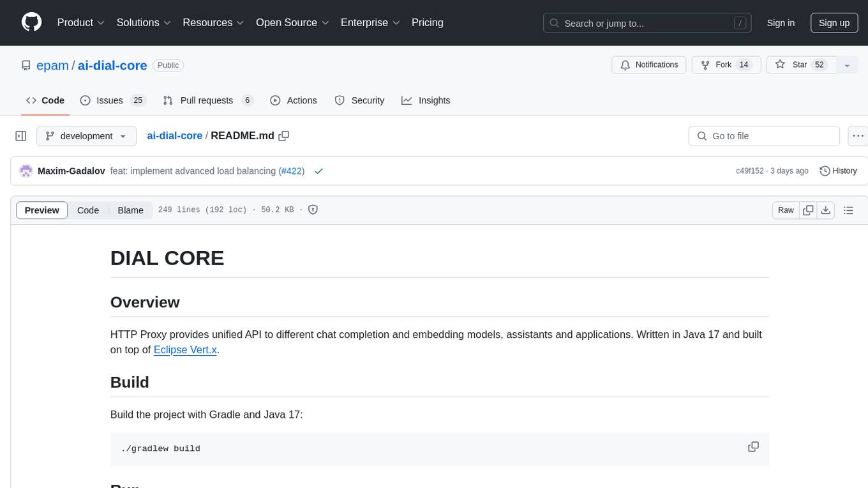868x488 pixels.
Task: Click the Overview heading
Action: point(145,302)
